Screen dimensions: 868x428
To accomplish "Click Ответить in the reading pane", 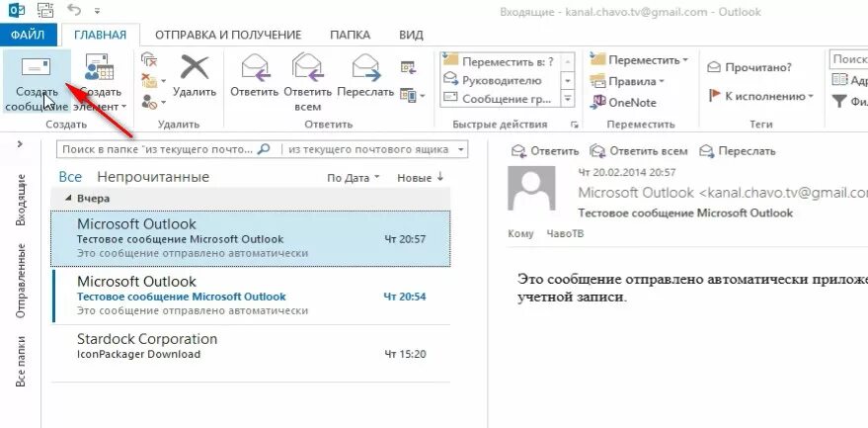I will point(545,151).
